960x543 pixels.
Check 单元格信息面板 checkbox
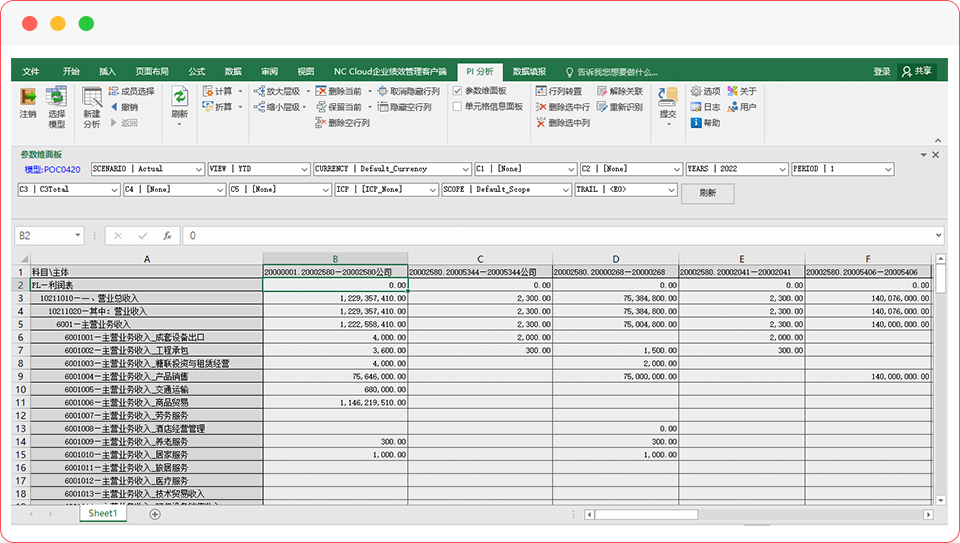[x=457, y=107]
